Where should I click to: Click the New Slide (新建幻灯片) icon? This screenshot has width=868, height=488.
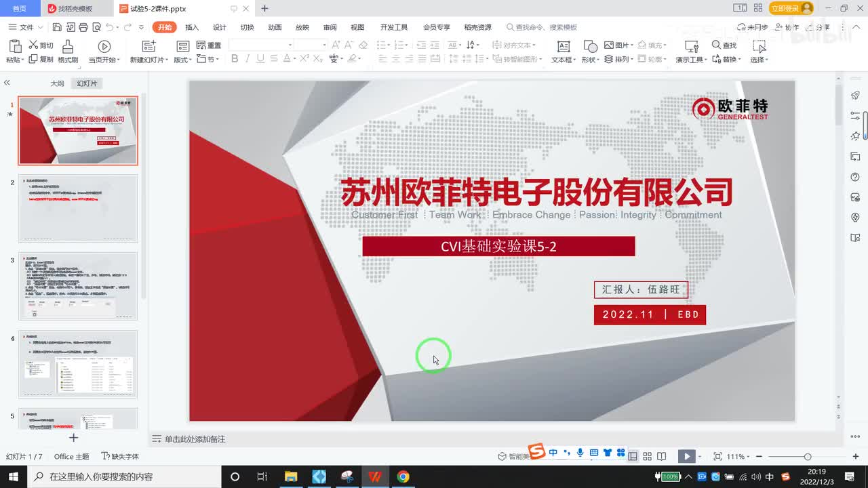(x=149, y=46)
